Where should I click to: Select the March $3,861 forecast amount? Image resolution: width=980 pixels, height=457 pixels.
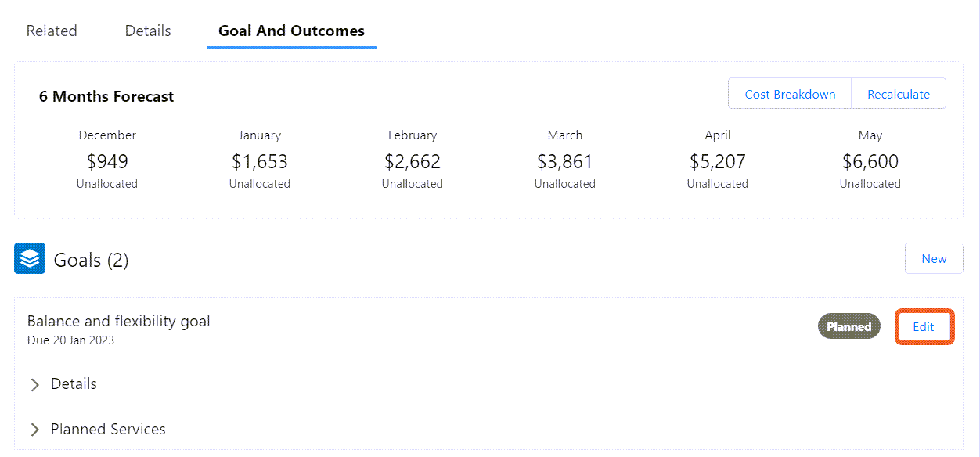coord(565,162)
